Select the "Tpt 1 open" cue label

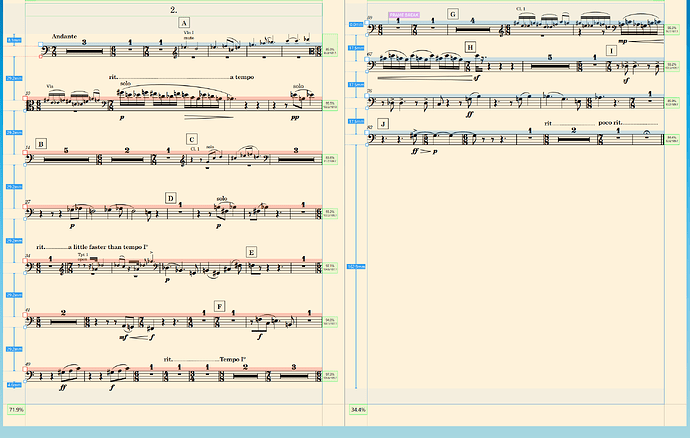pos(83,257)
